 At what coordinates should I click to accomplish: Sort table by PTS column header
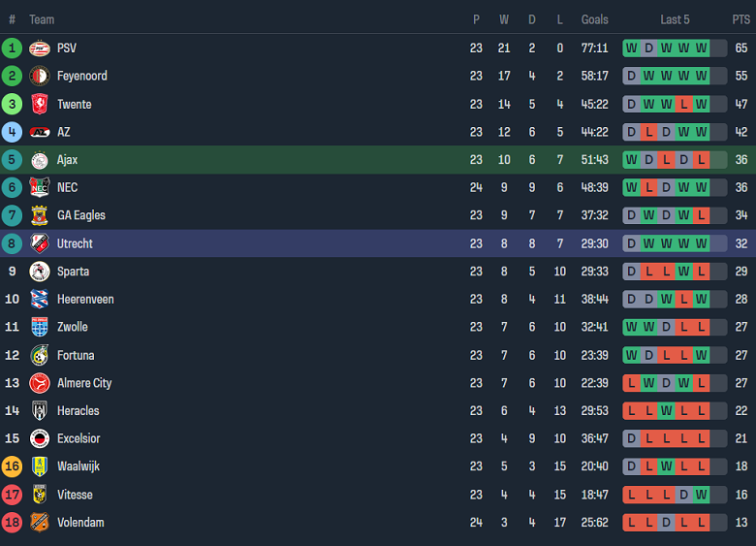(x=740, y=19)
